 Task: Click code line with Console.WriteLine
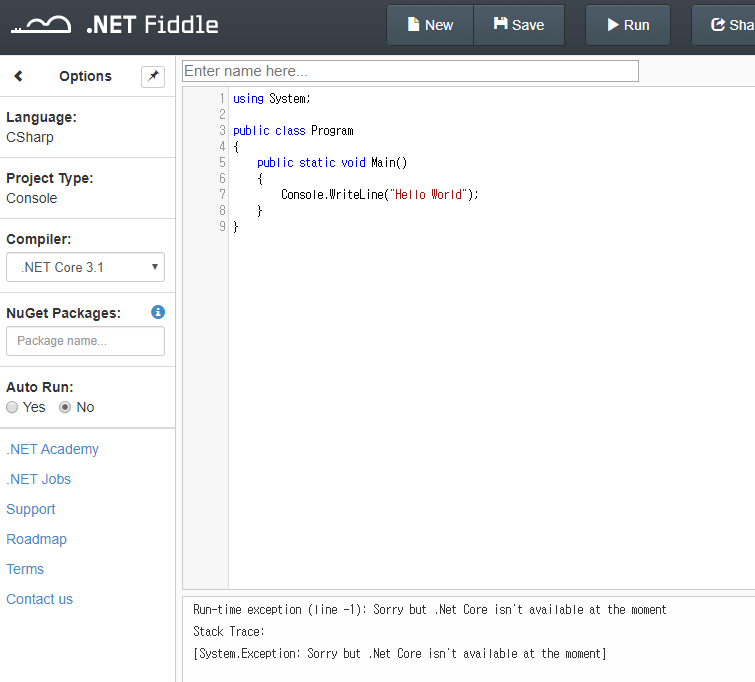(x=379, y=195)
